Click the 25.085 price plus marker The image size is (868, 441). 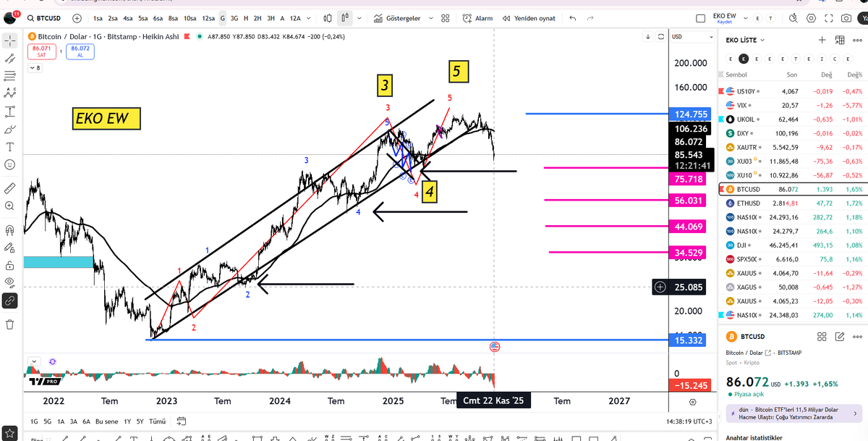pos(660,287)
